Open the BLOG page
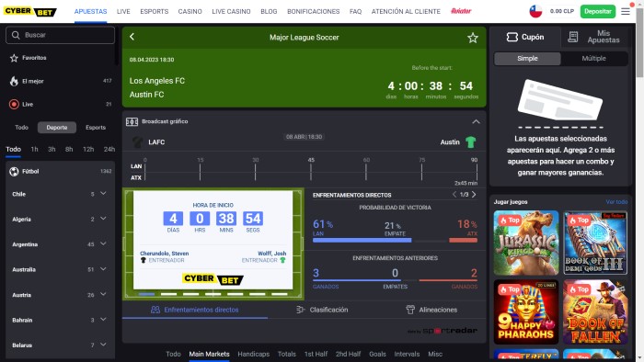 click(269, 11)
